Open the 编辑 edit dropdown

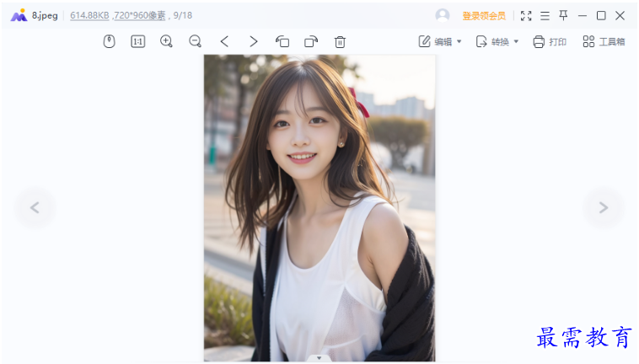(x=440, y=41)
